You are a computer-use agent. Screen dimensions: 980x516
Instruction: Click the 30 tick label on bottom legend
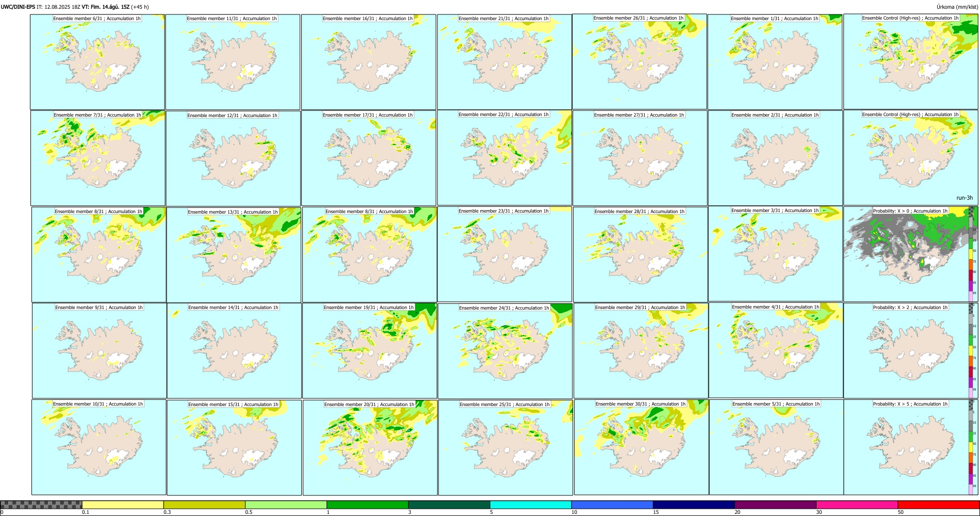point(819,512)
